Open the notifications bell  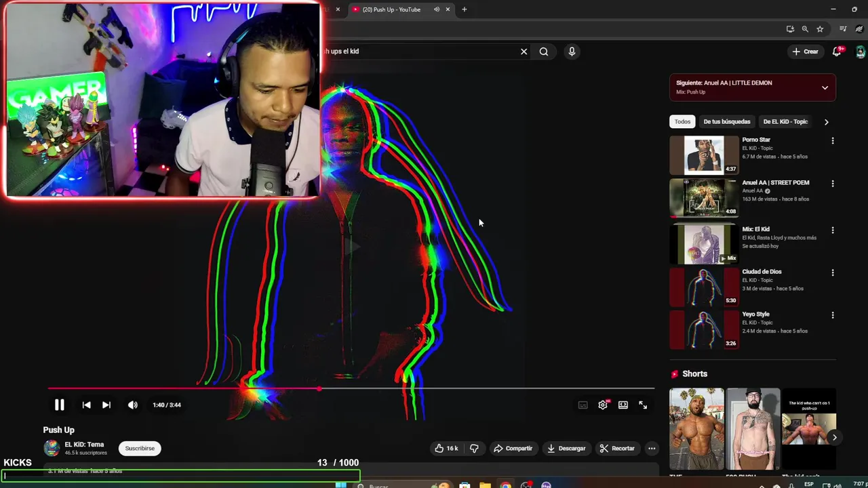[837, 52]
